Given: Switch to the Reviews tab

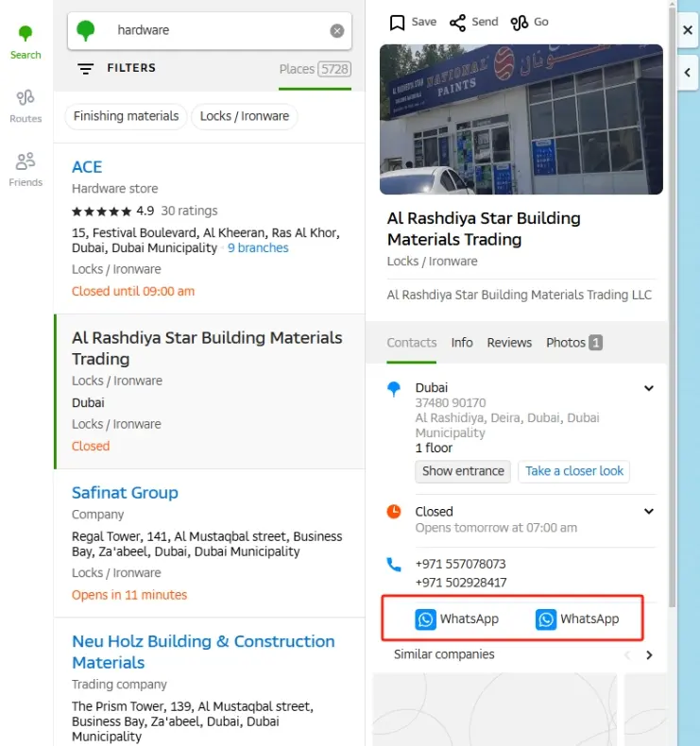Looking at the screenshot, I should coord(509,343).
